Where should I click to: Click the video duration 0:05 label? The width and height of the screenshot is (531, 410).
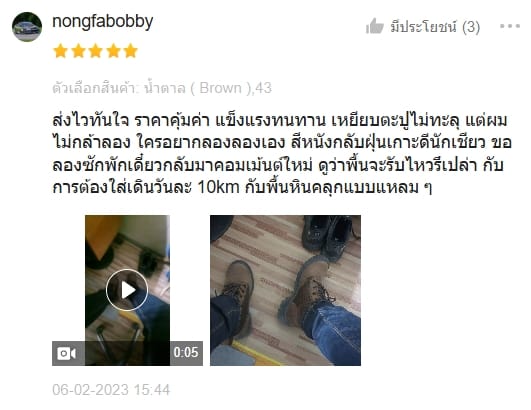tap(186, 352)
